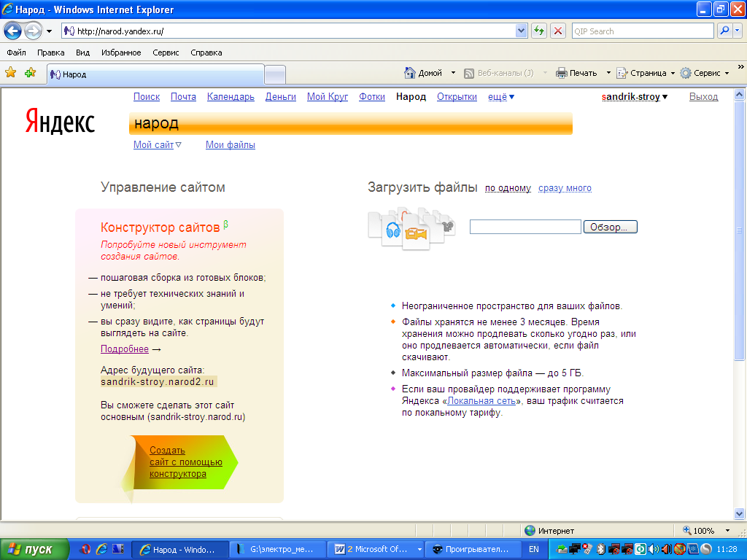Click the Печать printer icon
The image size is (747, 560).
point(561,73)
